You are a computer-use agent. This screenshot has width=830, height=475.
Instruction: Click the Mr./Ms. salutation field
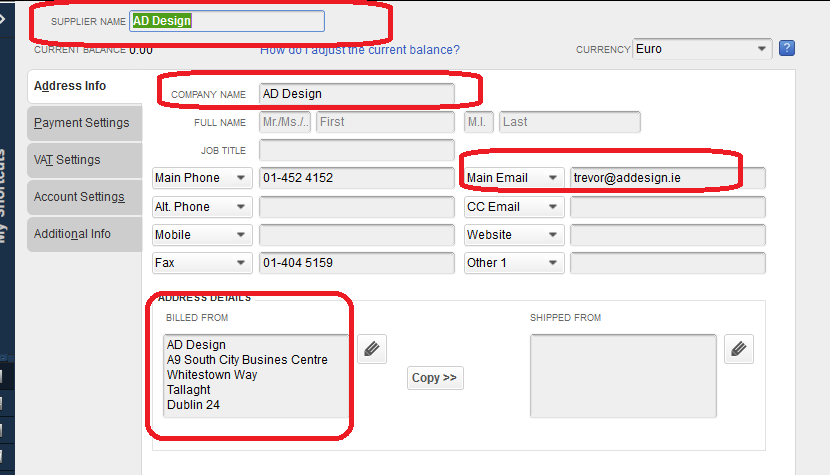coord(285,122)
